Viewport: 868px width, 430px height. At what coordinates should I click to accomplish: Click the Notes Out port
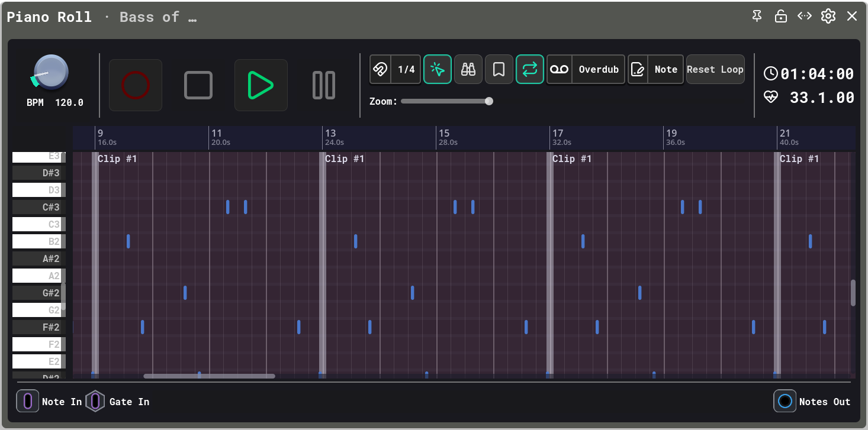coord(785,401)
